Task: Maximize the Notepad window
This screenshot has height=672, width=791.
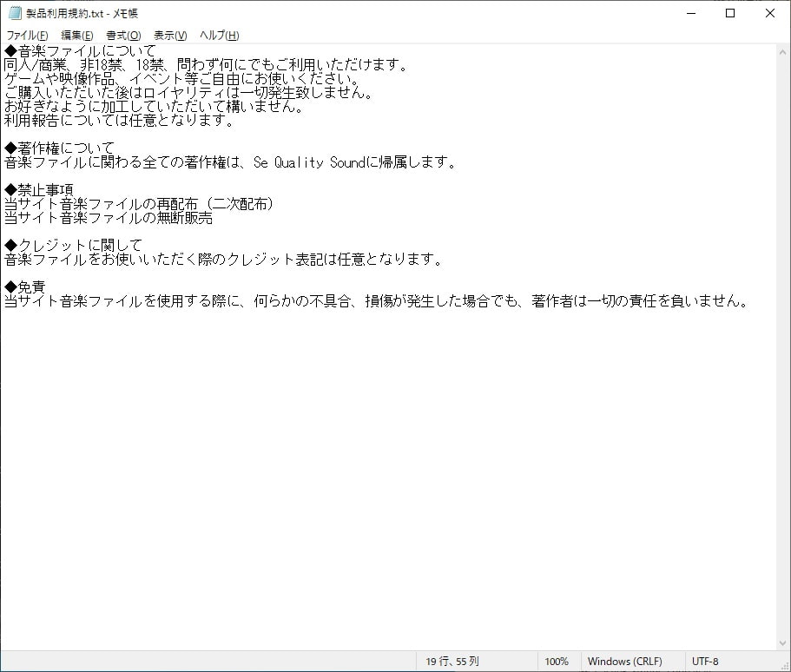Action: click(730, 13)
